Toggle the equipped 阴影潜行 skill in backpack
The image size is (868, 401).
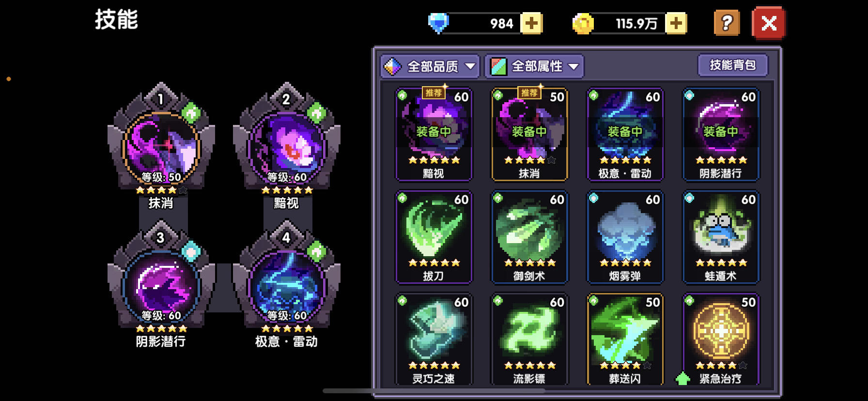tap(721, 134)
